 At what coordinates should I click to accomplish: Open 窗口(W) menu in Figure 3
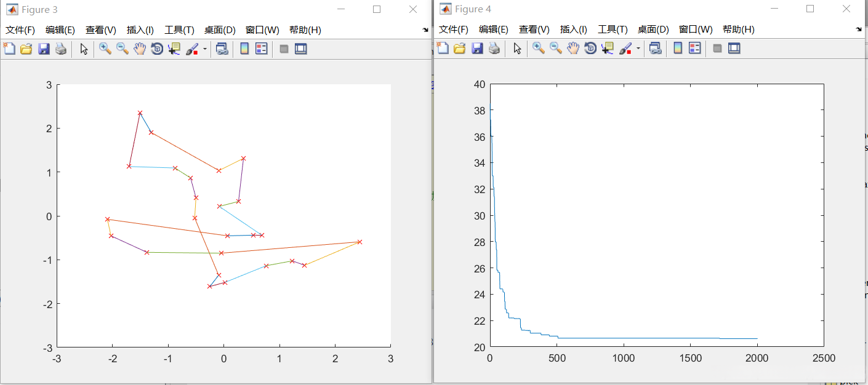point(262,30)
